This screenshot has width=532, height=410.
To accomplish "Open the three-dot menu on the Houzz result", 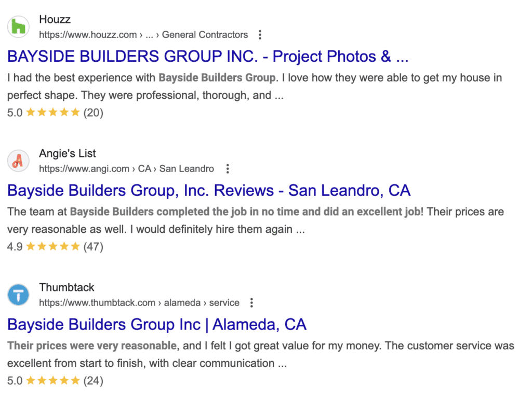I will (259, 34).
